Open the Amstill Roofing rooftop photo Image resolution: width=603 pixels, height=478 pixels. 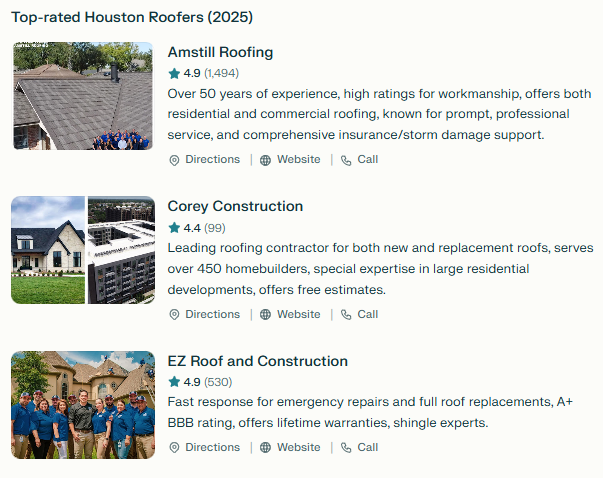click(x=83, y=96)
